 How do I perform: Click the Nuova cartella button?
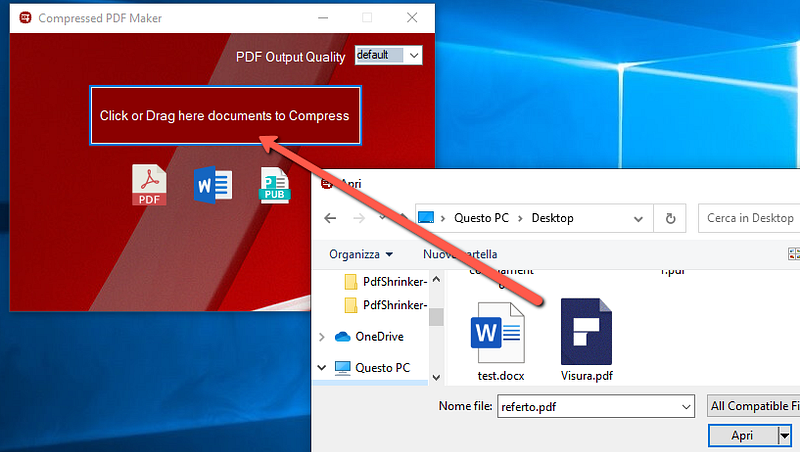(460, 254)
